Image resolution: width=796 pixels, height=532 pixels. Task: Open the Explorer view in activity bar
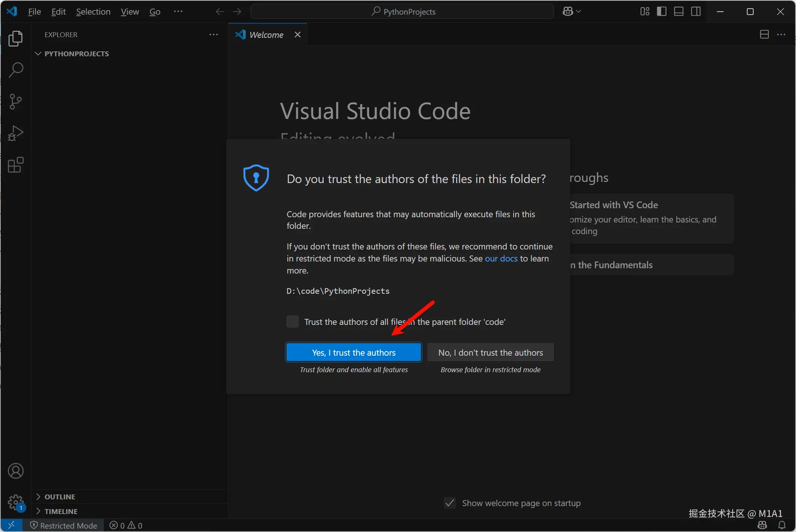(x=15, y=39)
